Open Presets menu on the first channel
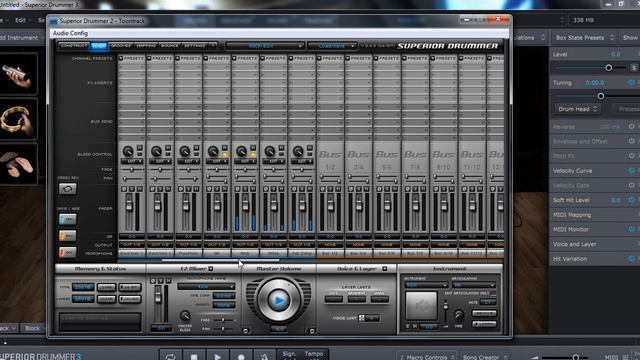Image resolution: width=640 pixels, height=360 pixels. pos(131,58)
